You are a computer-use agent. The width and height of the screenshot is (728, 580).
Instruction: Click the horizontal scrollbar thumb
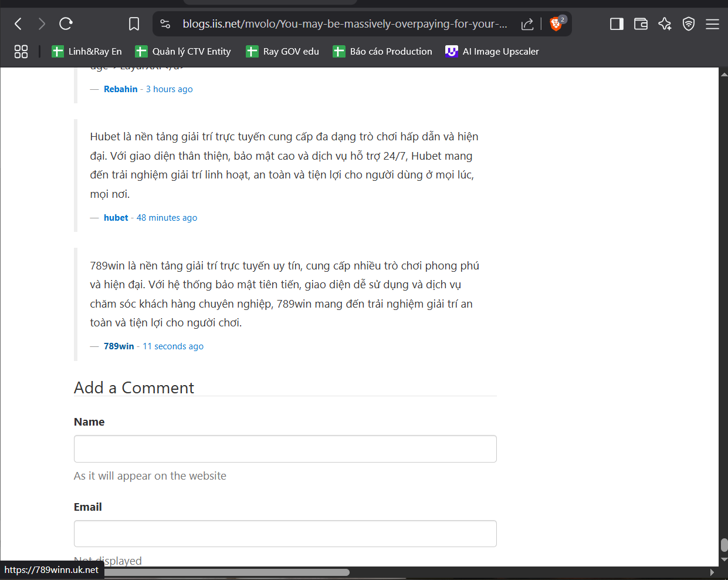pyautogui.click(x=226, y=572)
